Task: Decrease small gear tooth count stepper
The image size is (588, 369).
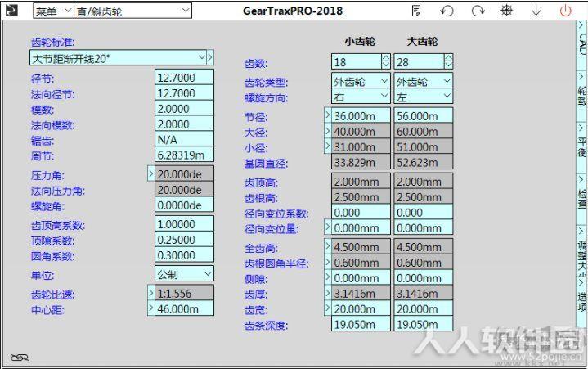Action: [386, 65]
